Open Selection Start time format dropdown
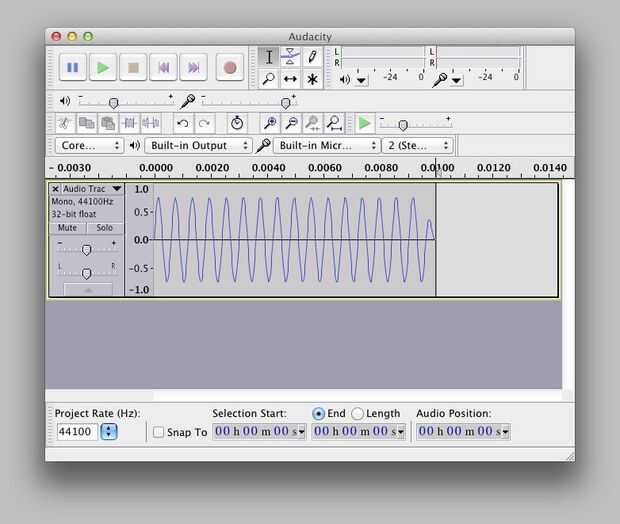Screen dimensions: 620x524 tap(301, 432)
